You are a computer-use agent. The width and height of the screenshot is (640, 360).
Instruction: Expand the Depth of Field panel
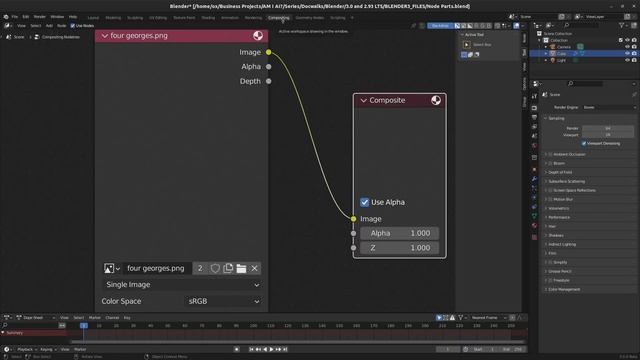[x=546, y=172]
